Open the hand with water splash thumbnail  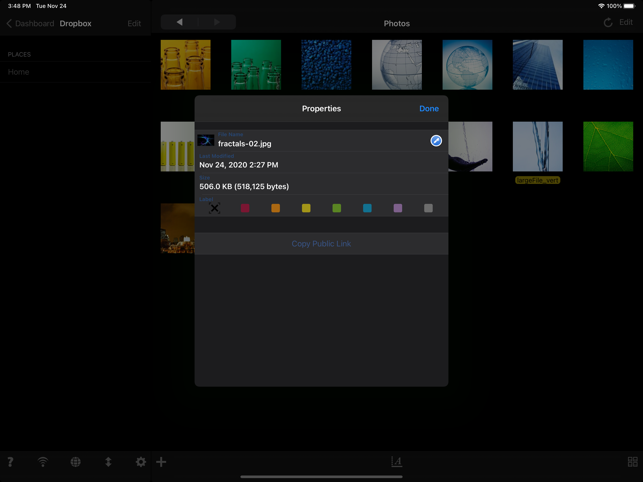(470, 146)
